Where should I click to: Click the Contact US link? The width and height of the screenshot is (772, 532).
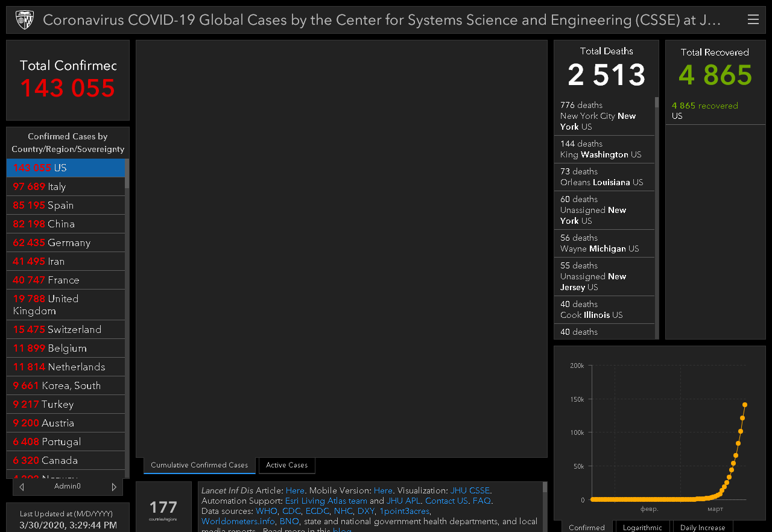pos(446,501)
